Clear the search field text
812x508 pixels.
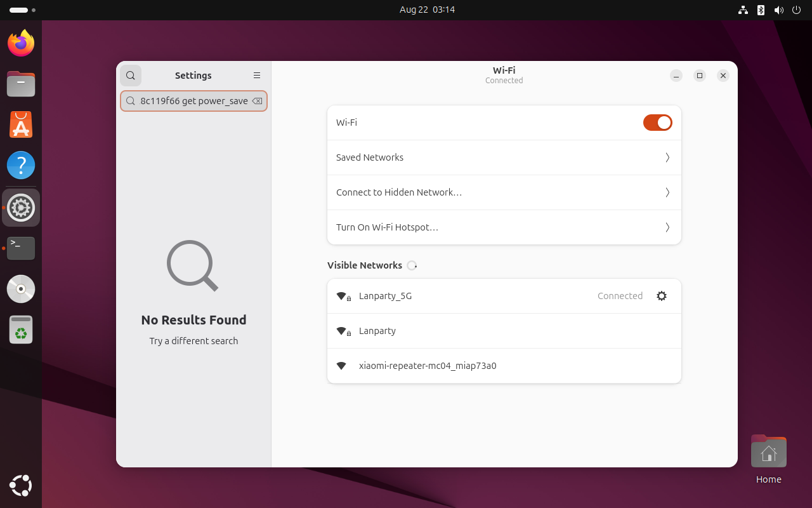click(x=257, y=101)
